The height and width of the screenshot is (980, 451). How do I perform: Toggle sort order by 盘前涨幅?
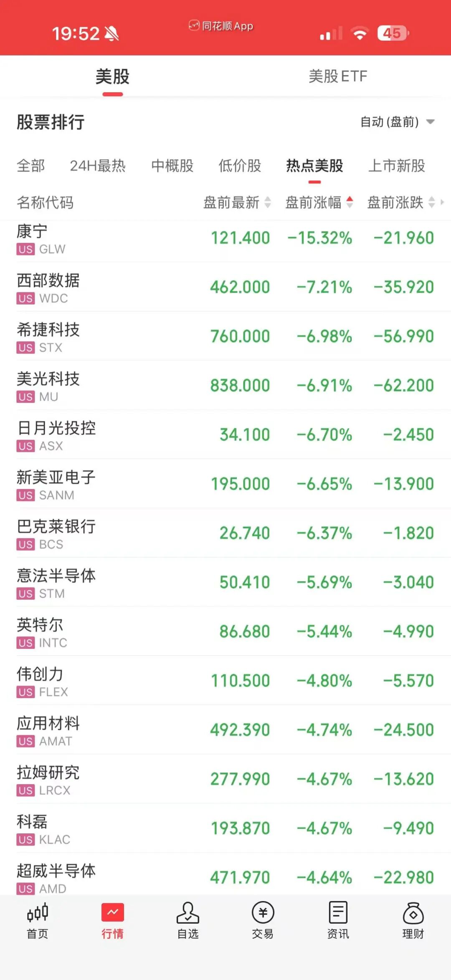tap(319, 202)
